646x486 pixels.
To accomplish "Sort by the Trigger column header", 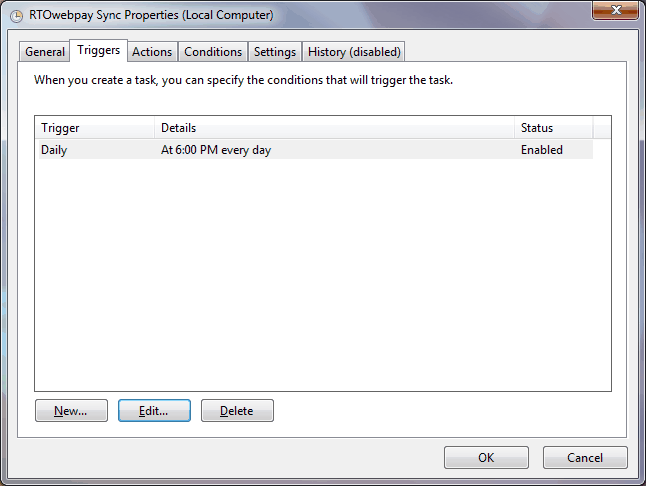I will (x=95, y=128).
